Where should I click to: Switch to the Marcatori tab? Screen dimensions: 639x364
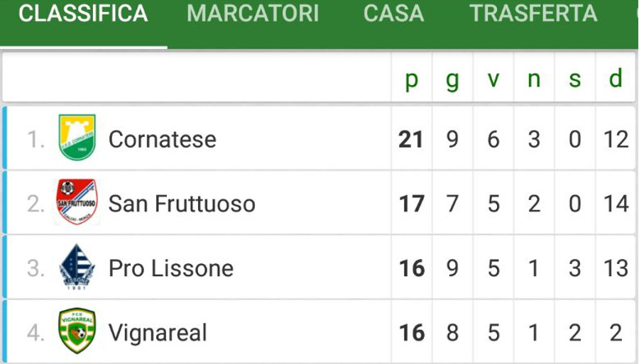[253, 13]
